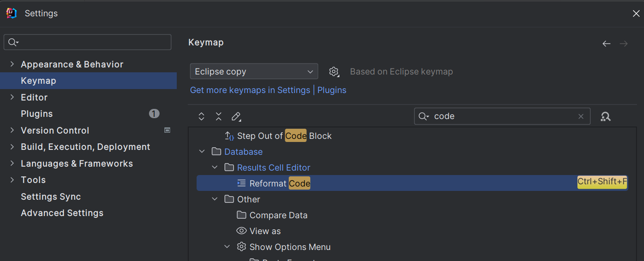The height and width of the screenshot is (261, 644).
Task: Click the Edit Shortcut pencil icon
Action: [x=236, y=116]
